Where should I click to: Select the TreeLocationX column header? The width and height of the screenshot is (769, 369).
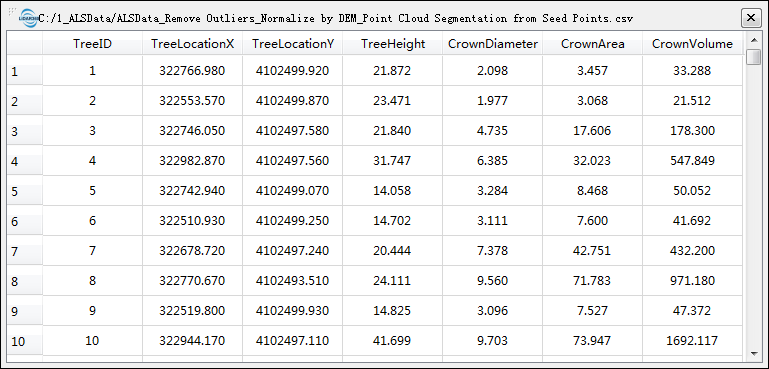pos(192,44)
